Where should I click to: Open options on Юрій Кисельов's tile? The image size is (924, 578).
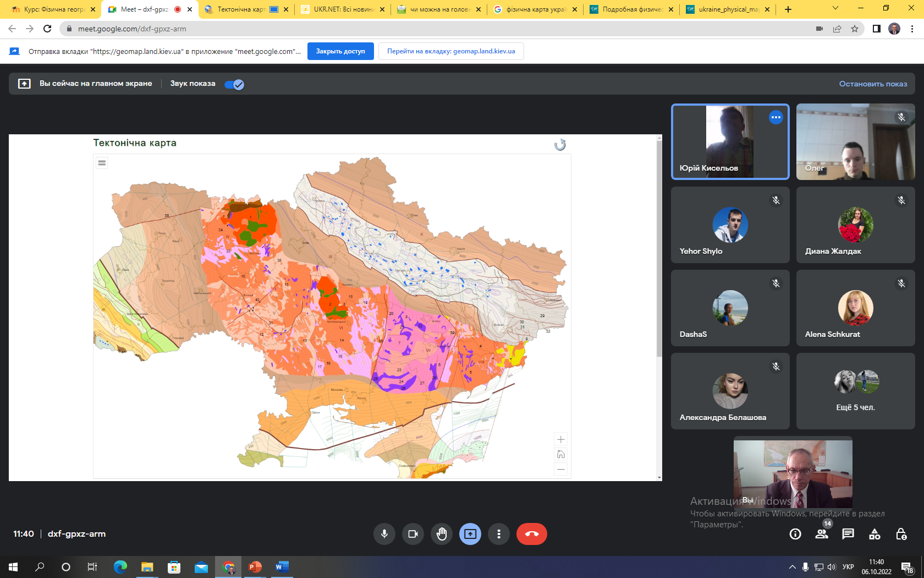pyautogui.click(x=776, y=117)
